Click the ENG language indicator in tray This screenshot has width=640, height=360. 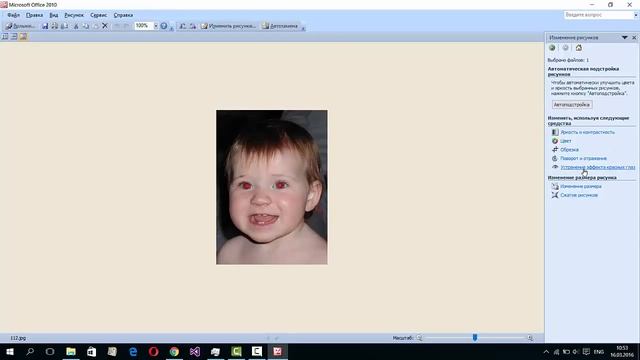pyautogui.click(x=599, y=351)
